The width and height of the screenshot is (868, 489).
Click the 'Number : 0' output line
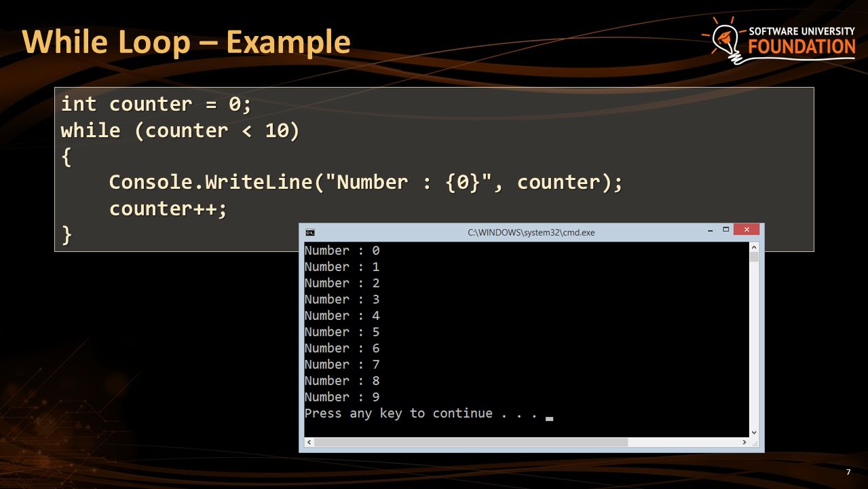[x=342, y=251]
